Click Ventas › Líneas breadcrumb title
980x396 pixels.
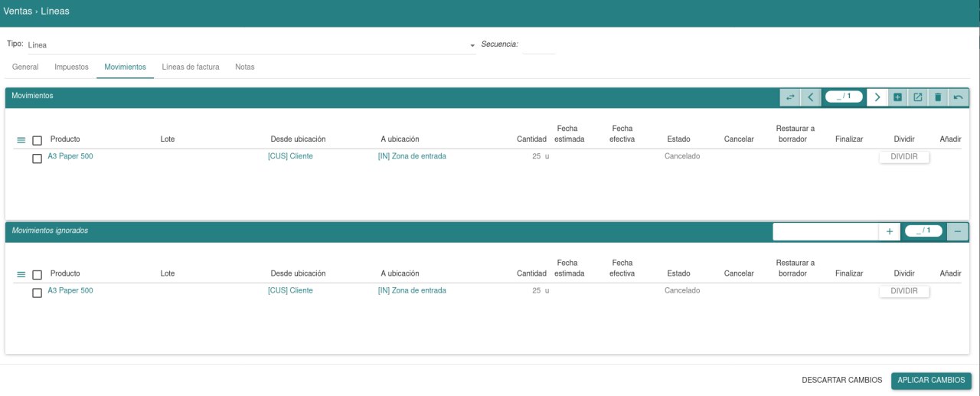tap(37, 11)
